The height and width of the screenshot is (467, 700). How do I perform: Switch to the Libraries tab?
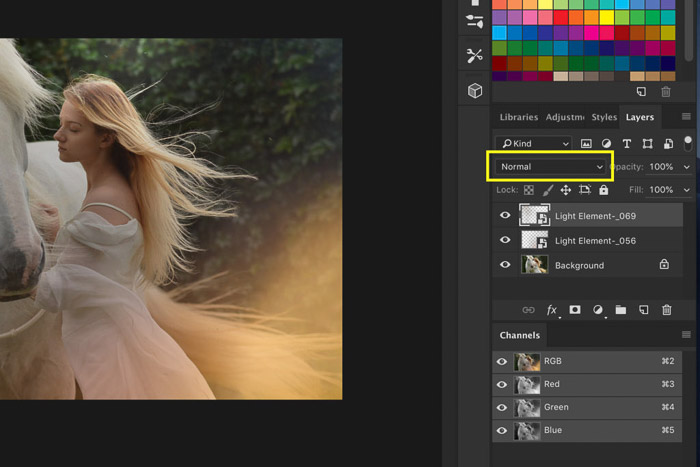point(519,117)
